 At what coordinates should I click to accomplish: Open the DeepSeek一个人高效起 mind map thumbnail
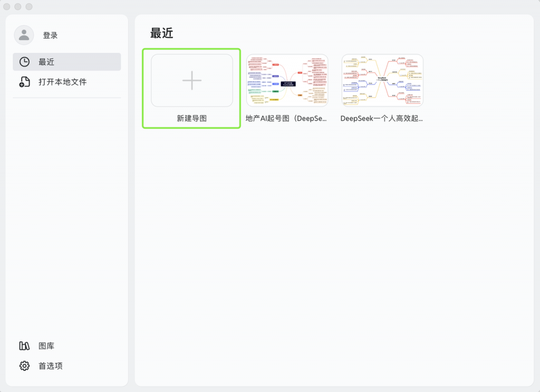pyautogui.click(x=382, y=80)
